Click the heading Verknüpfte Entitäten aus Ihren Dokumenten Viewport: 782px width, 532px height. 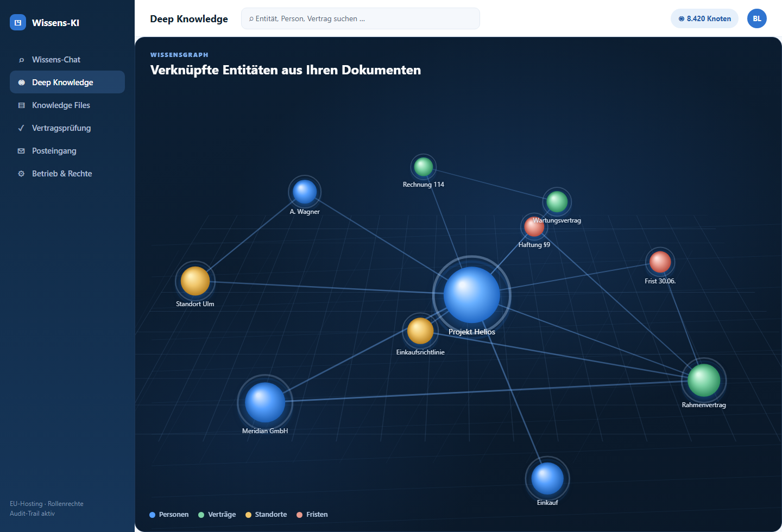pyautogui.click(x=286, y=70)
